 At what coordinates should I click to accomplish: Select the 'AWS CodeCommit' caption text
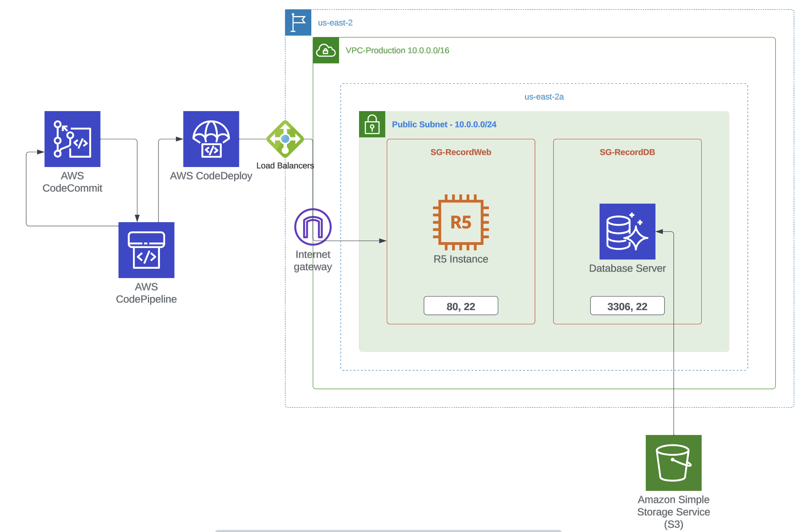tap(72, 182)
